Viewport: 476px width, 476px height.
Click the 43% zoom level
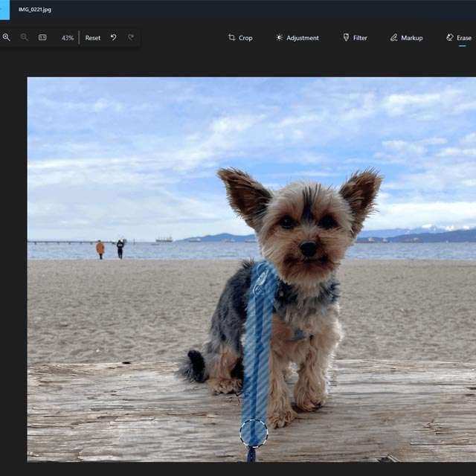pyautogui.click(x=67, y=38)
